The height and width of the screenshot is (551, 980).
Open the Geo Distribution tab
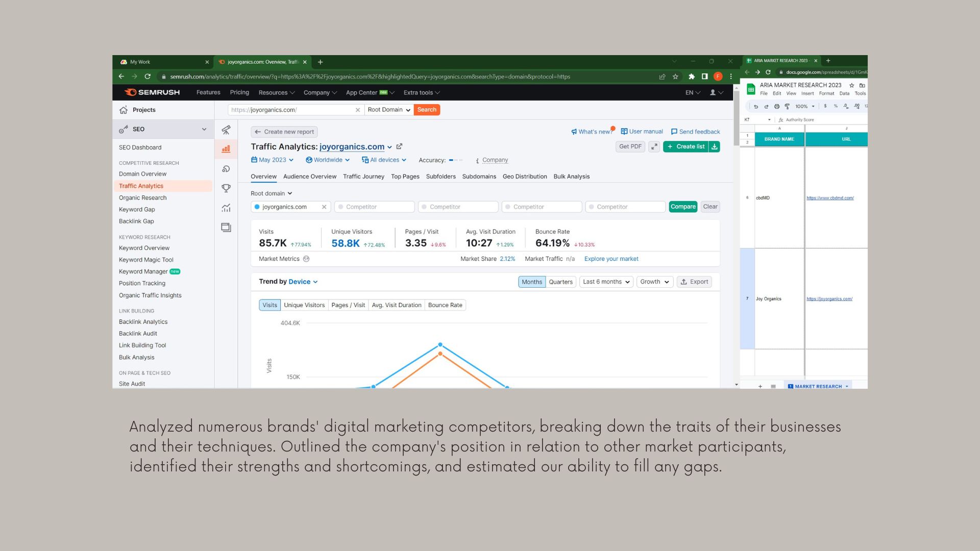tap(525, 177)
